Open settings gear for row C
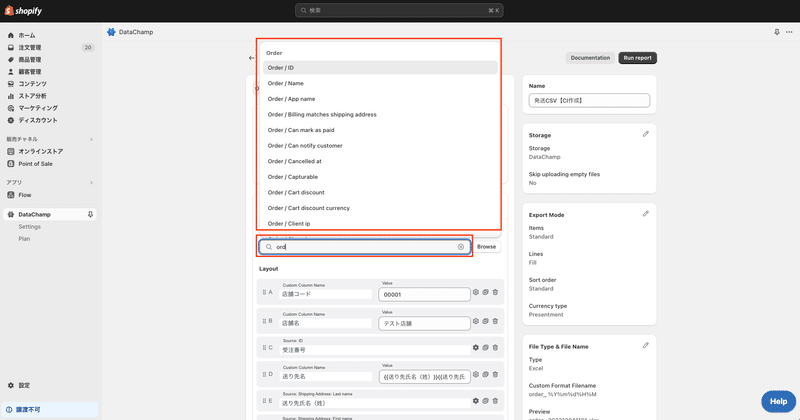The image size is (800, 420). (x=476, y=348)
